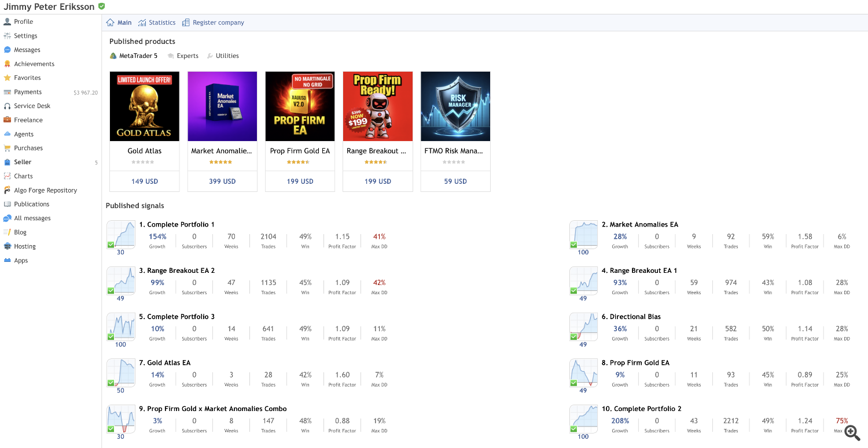Screen dimensions: 868x448
Task: Click the Payments card icon
Action: [x=8, y=92]
